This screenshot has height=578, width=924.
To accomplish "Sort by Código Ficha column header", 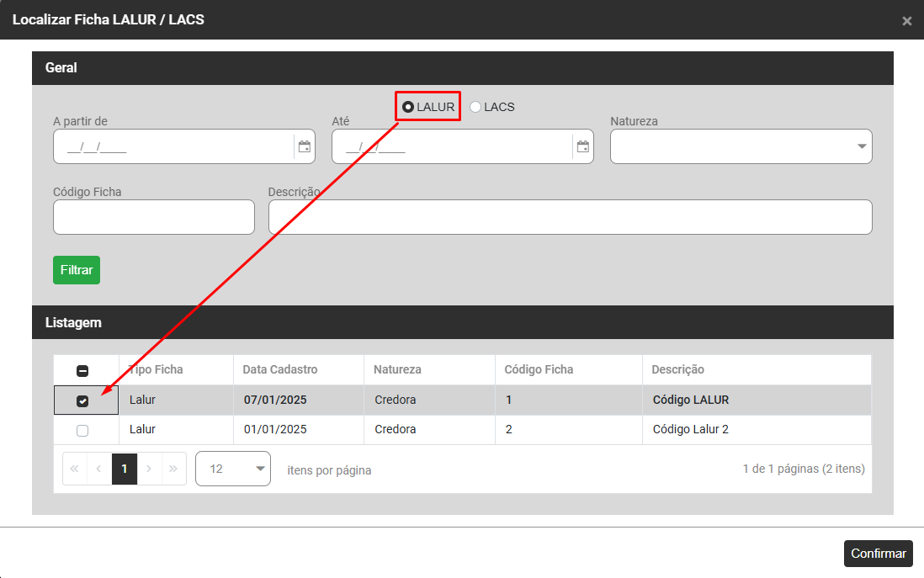I will click(539, 369).
